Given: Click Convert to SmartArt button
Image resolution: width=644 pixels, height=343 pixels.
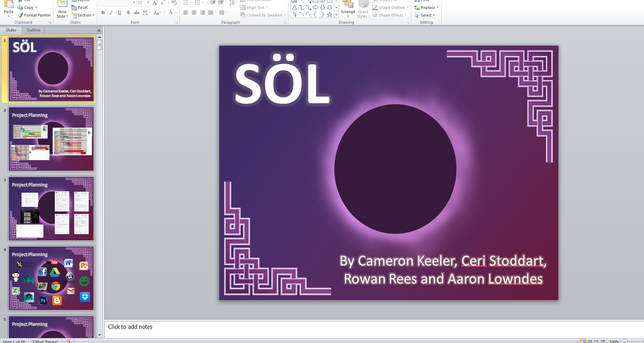Looking at the screenshot, I should click(x=262, y=15).
